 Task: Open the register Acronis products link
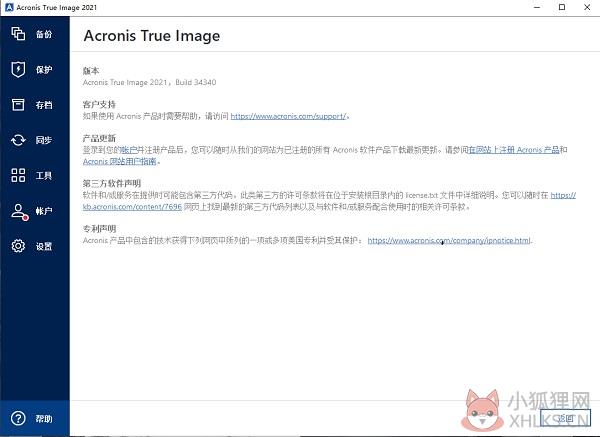514,150
